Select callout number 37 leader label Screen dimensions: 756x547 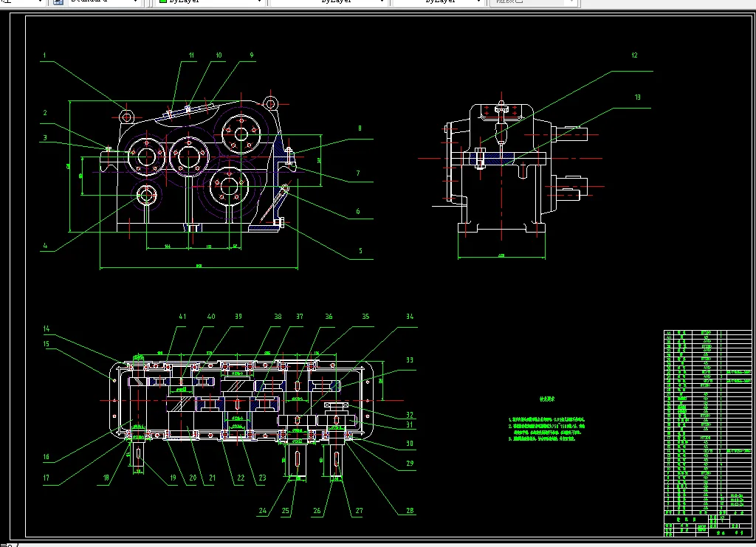300,317
